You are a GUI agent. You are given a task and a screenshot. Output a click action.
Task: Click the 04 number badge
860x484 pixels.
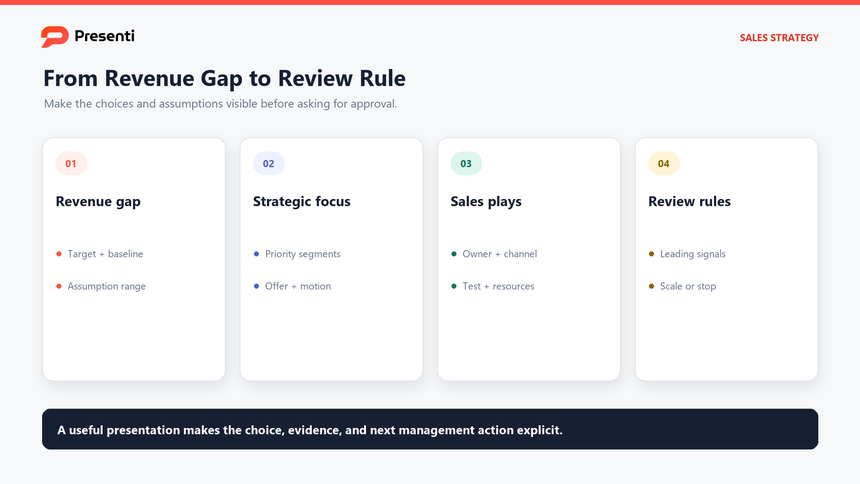pyautogui.click(x=664, y=164)
